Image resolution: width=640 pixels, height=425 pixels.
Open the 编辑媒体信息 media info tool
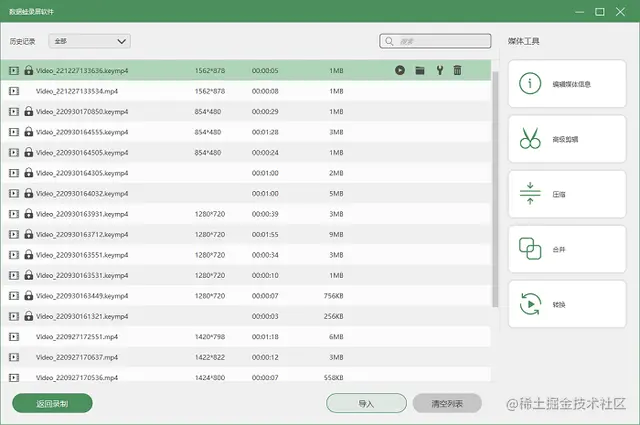567,84
